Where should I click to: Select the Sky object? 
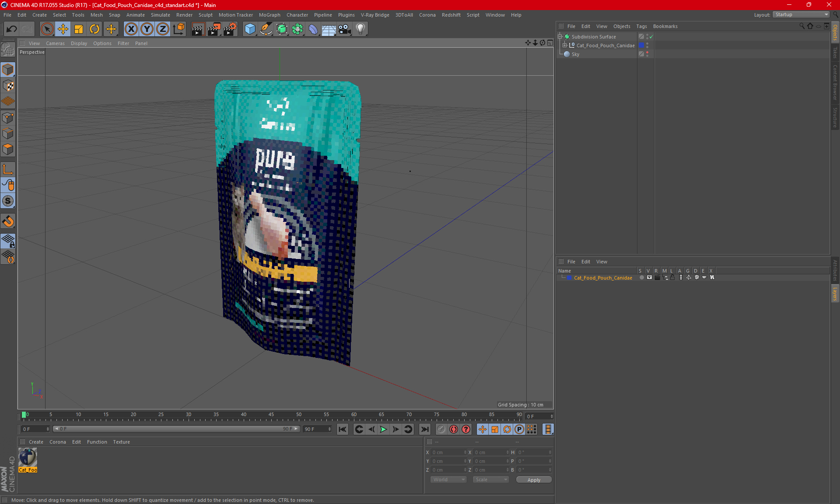coord(575,54)
